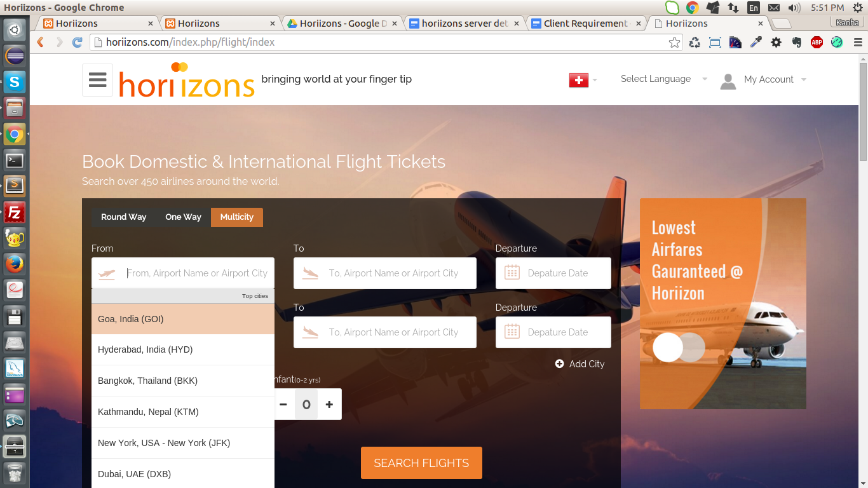Click the infant count value 0
This screenshot has height=488, width=868.
point(306,404)
